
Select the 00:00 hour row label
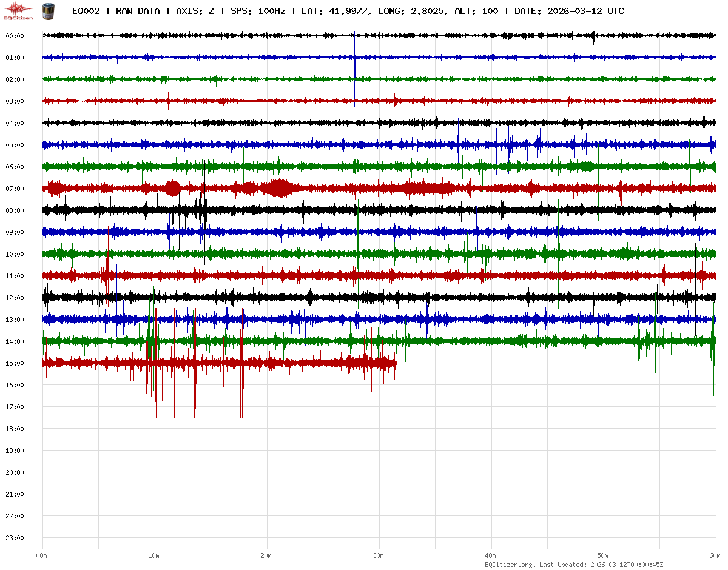[15, 36]
